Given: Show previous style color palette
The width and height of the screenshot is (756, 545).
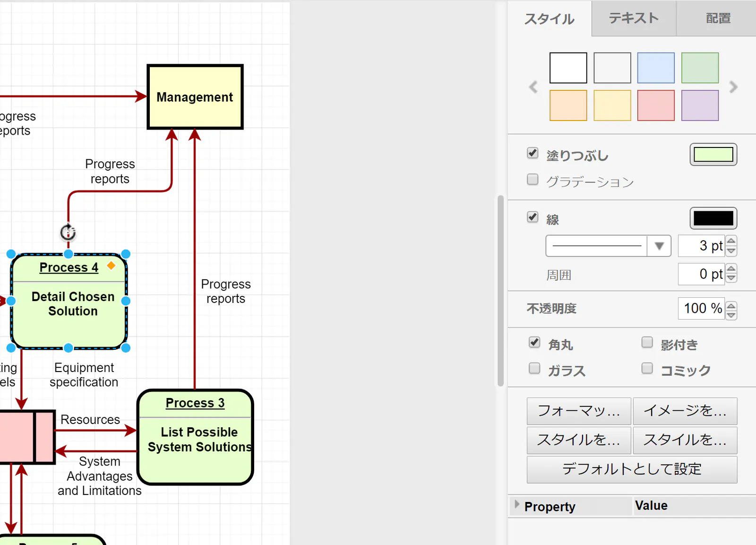Looking at the screenshot, I should tap(533, 87).
